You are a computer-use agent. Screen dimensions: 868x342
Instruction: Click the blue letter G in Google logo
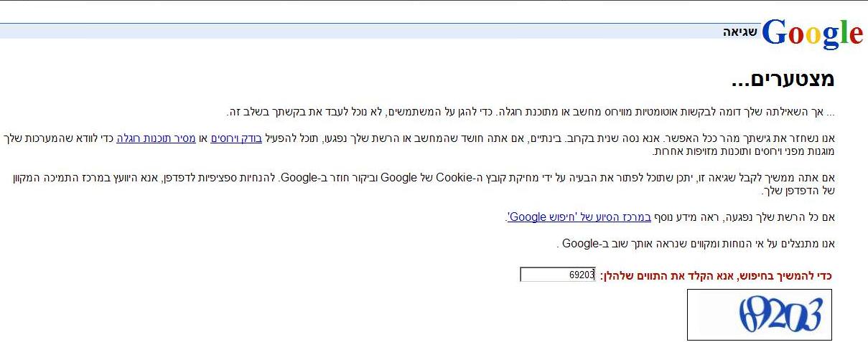point(774,32)
